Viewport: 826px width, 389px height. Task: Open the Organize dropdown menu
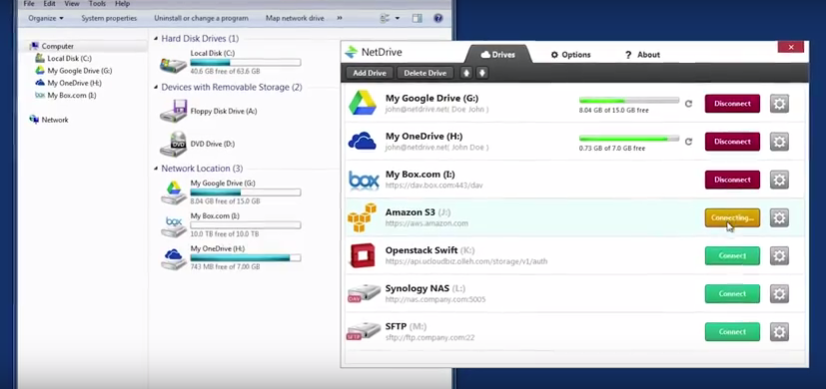(x=46, y=18)
